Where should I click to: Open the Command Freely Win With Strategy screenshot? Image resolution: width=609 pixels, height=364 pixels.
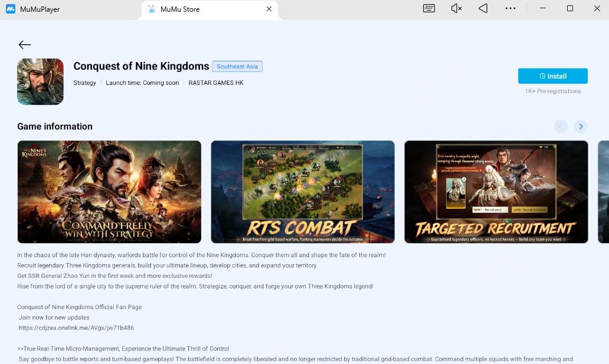(109, 192)
